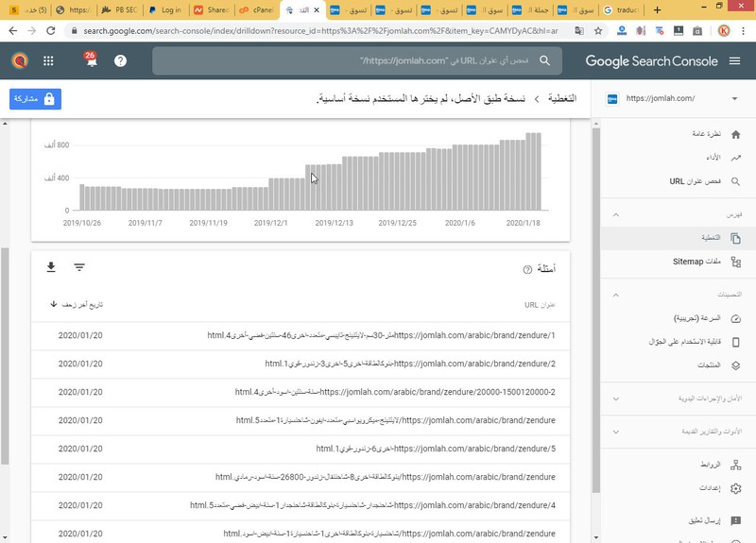This screenshot has width=756, height=543.
Task: Click the browser reload button
Action: [x=51, y=31]
